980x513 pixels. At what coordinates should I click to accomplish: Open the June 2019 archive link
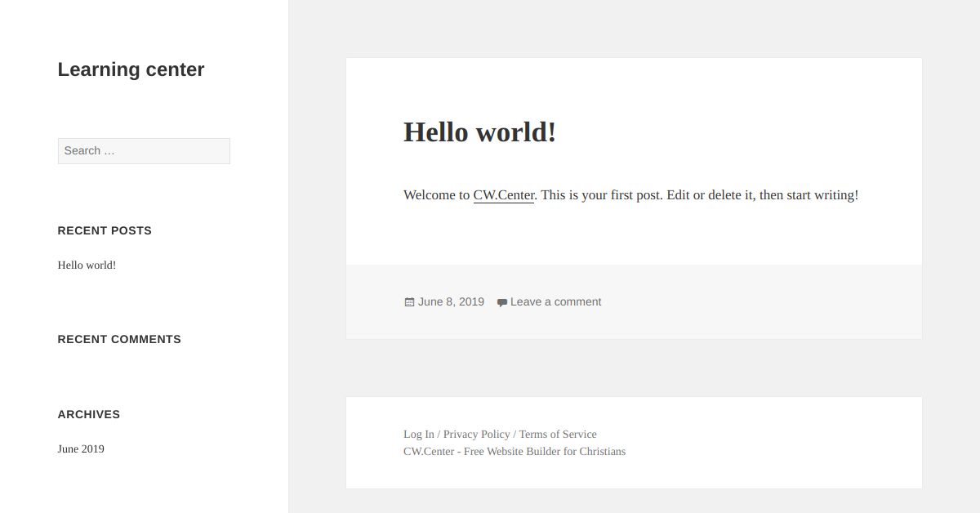pyautogui.click(x=81, y=449)
